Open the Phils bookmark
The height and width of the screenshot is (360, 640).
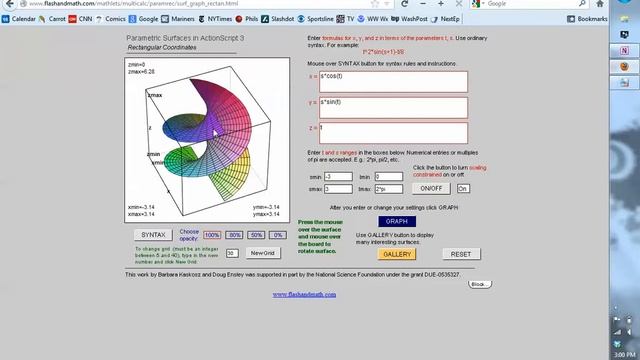(x=247, y=19)
